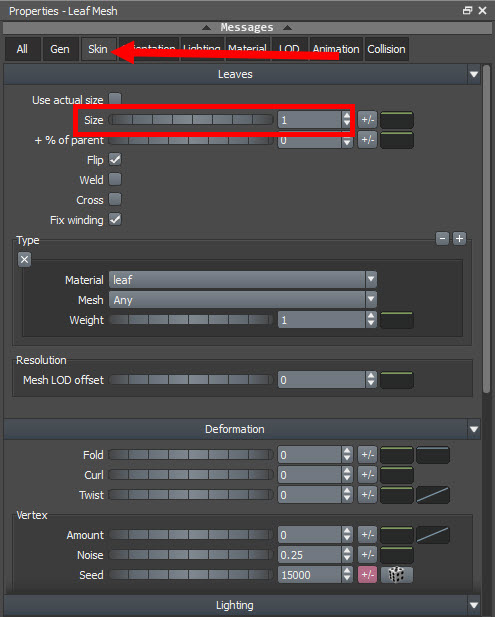
Task: Toggle Twist variance +/- button
Action: (368, 495)
